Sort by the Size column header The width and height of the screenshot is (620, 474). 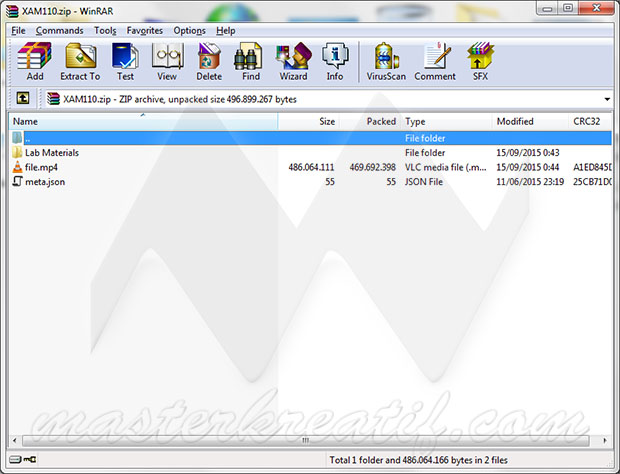[309, 121]
